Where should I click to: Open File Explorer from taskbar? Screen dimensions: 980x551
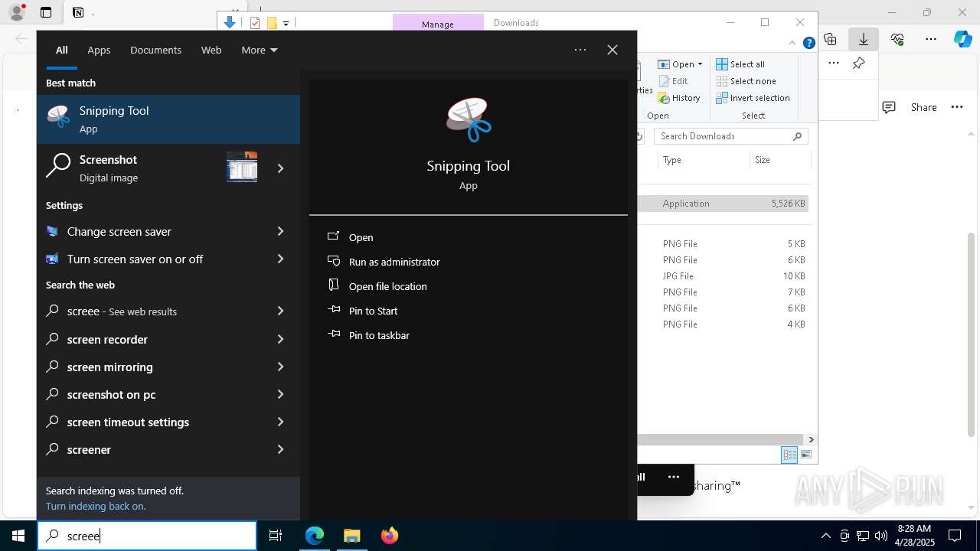point(351,536)
